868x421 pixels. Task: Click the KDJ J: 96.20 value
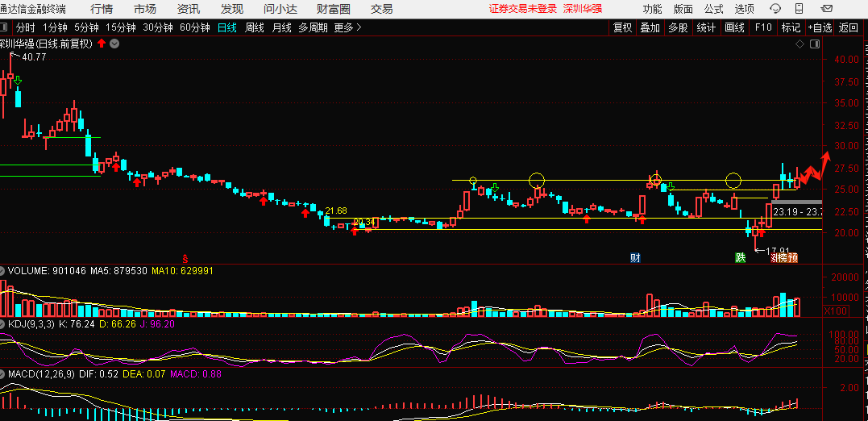tap(156, 324)
